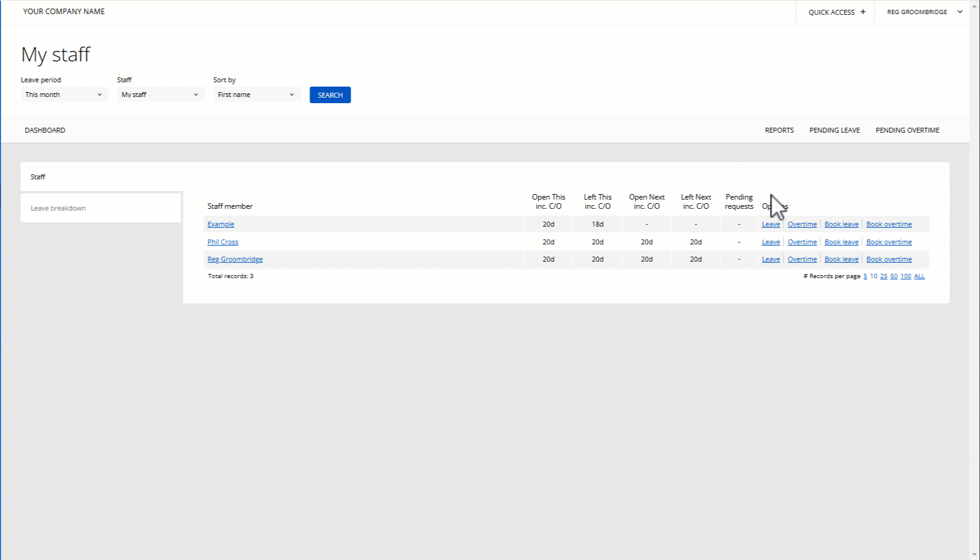Click the Quick Access plus icon
Image resolution: width=980 pixels, height=560 pixels.
pos(862,12)
